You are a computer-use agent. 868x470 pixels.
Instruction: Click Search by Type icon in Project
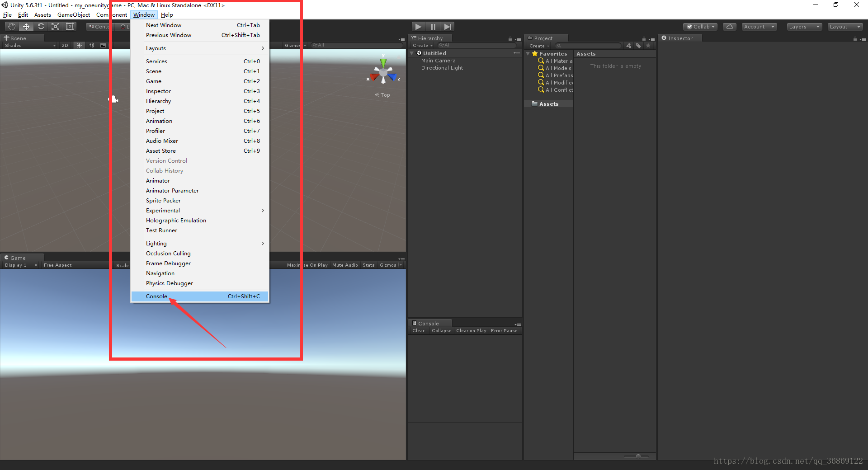(x=629, y=46)
